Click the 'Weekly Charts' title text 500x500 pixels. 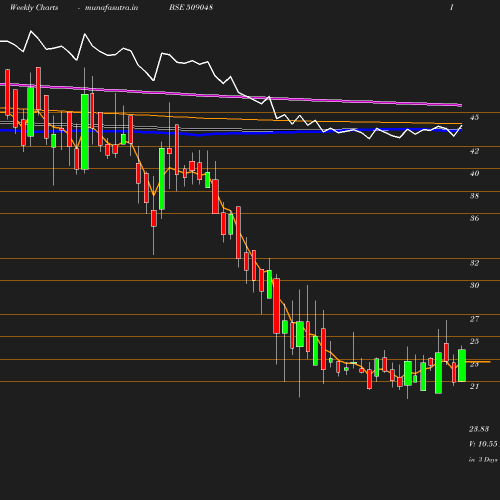[34, 7]
